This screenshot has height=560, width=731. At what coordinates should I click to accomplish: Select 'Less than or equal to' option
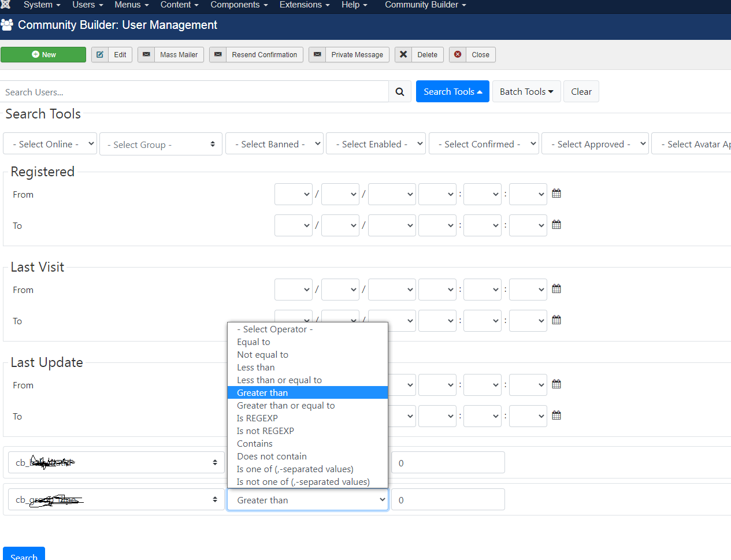click(307, 380)
